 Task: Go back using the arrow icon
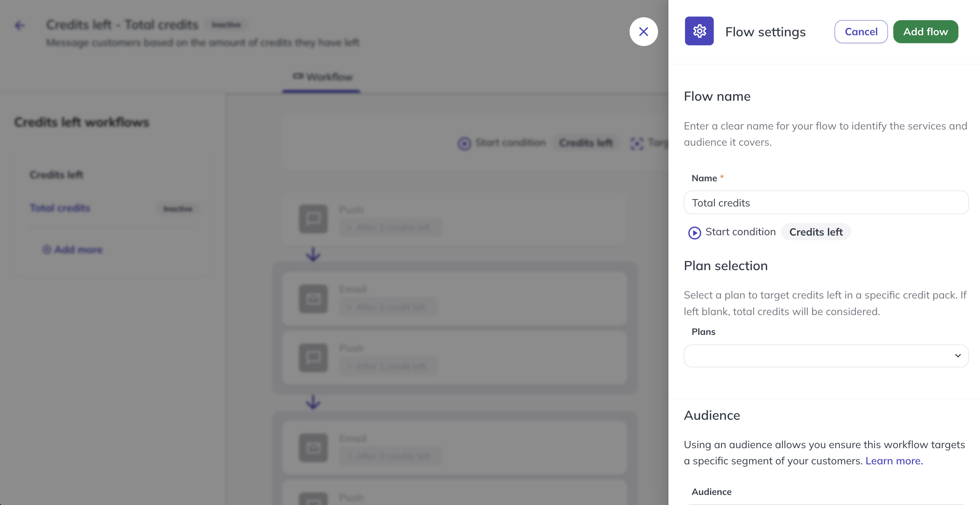[19, 26]
